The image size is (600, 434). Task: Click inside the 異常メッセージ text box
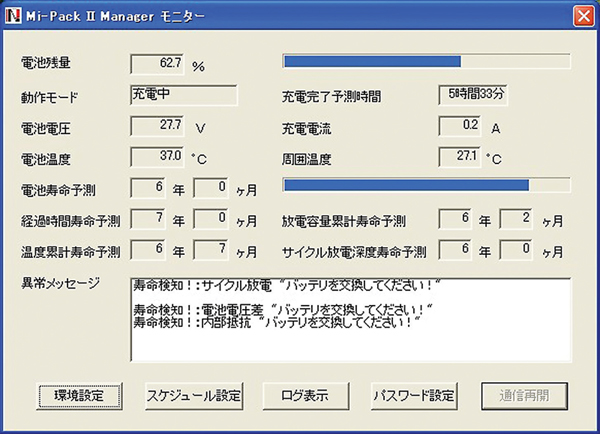[x=350, y=318]
